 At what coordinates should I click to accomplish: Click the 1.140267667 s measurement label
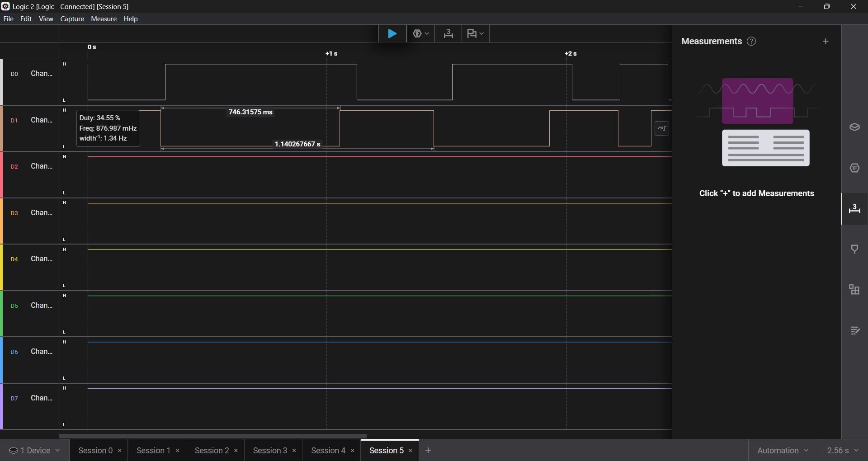click(297, 144)
